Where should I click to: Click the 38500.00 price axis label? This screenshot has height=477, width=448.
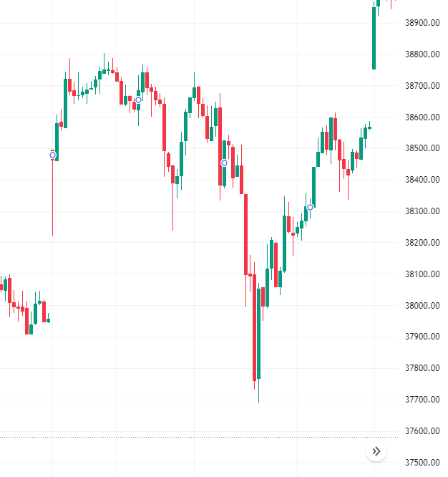click(422, 148)
